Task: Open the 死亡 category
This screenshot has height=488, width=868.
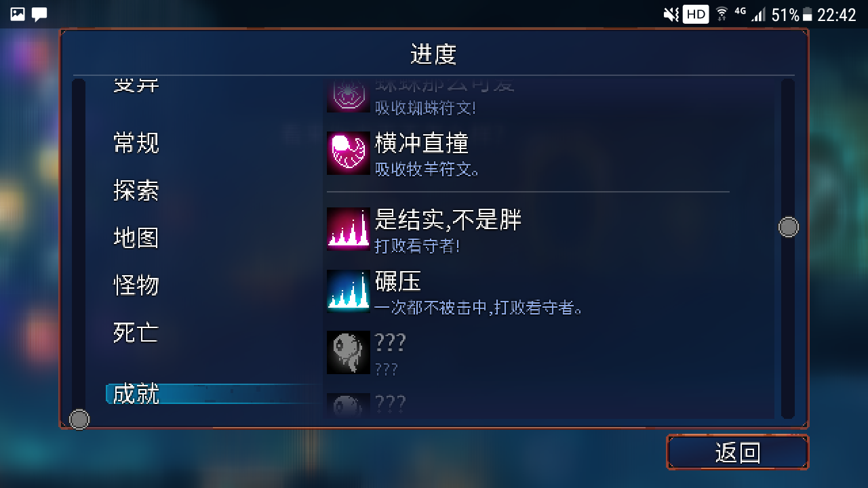Action: (x=136, y=333)
